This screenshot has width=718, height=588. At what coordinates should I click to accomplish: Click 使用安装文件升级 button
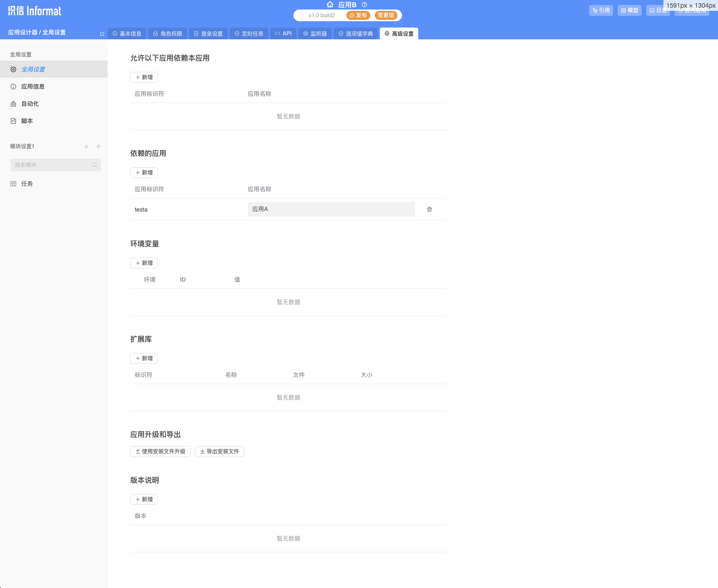tap(160, 452)
